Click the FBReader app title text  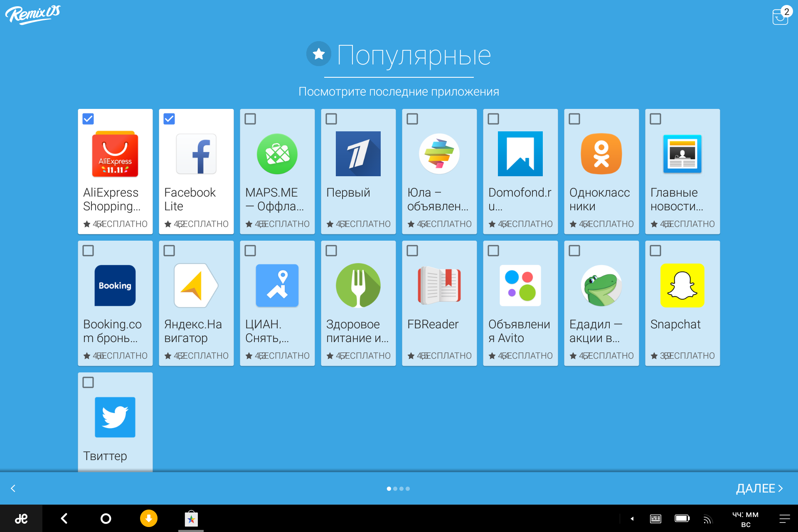(x=433, y=324)
